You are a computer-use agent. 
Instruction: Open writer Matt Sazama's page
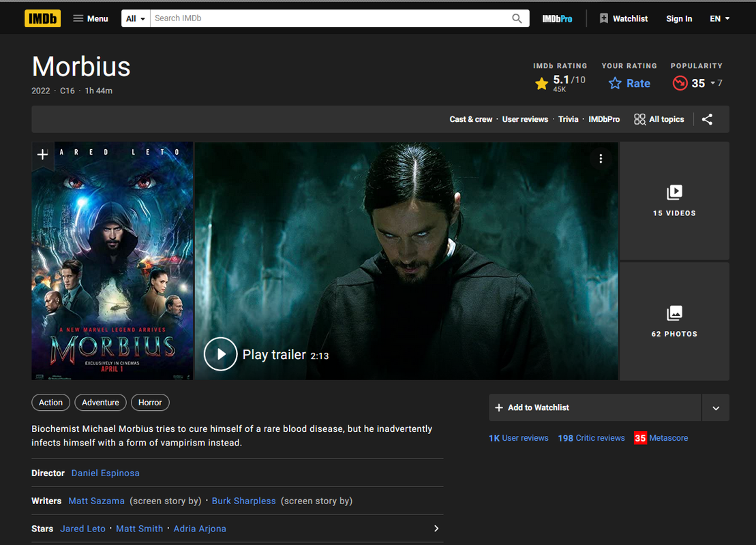pyautogui.click(x=96, y=501)
